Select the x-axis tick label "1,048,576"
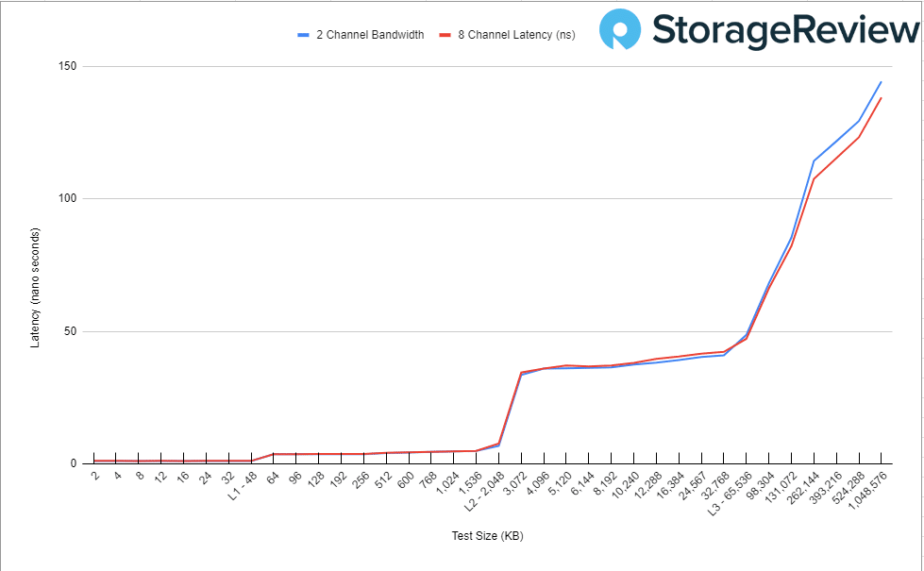The image size is (924, 571). (867, 490)
